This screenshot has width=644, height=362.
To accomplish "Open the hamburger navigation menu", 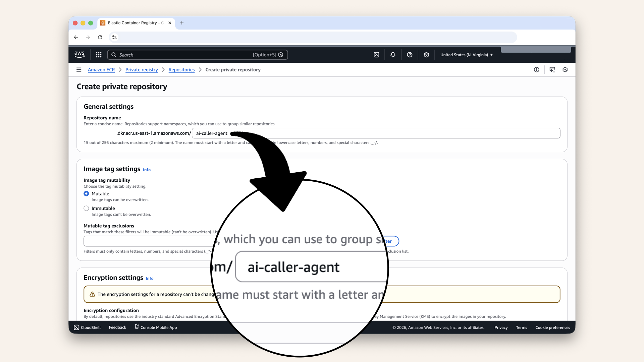I will point(79,69).
